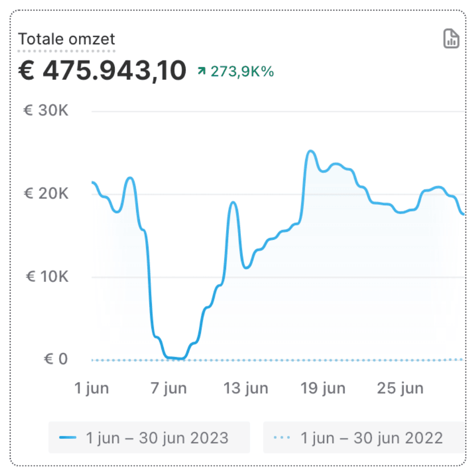
Task: Click the green upward trend arrow icon
Action: coord(202,71)
